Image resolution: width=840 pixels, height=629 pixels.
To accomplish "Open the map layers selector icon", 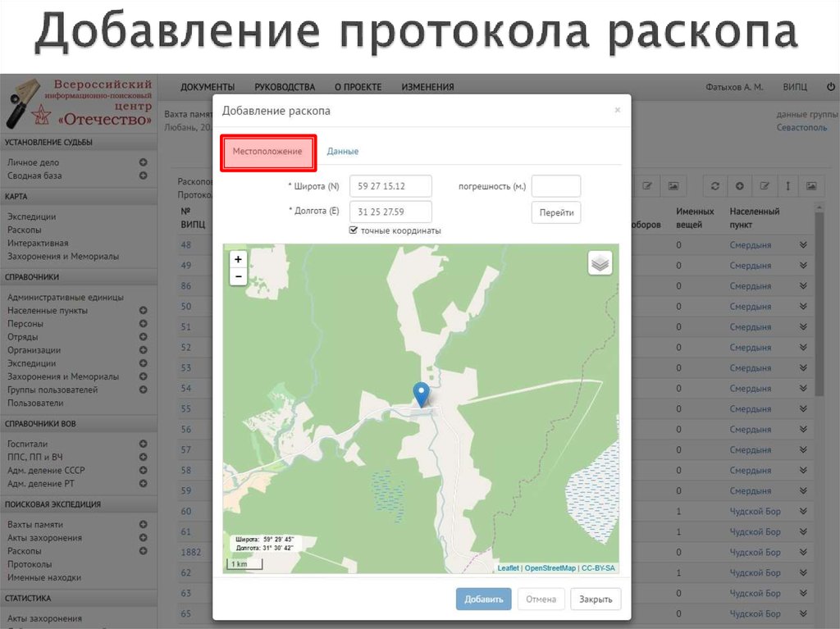I will (x=600, y=262).
